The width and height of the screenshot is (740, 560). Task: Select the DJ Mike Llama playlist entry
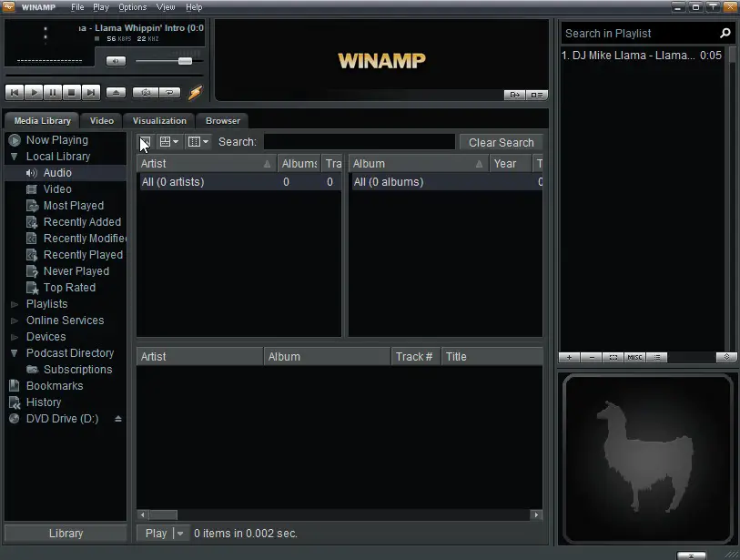[642, 56]
